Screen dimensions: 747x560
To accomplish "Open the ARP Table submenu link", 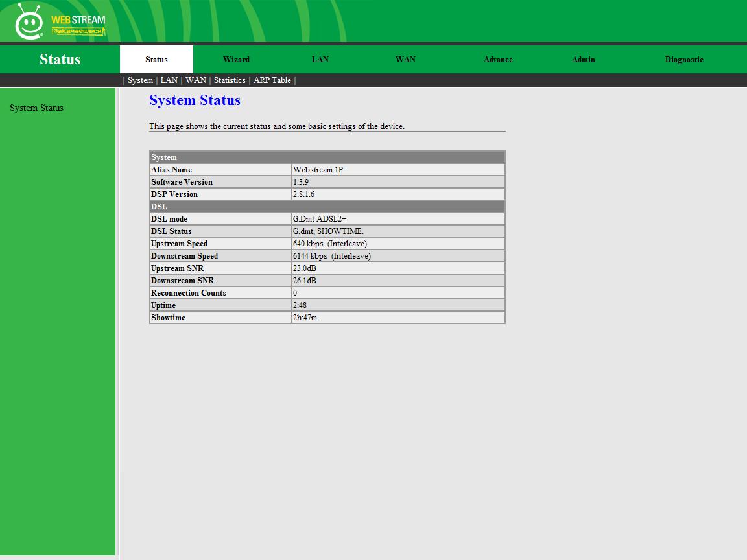I will pos(272,80).
